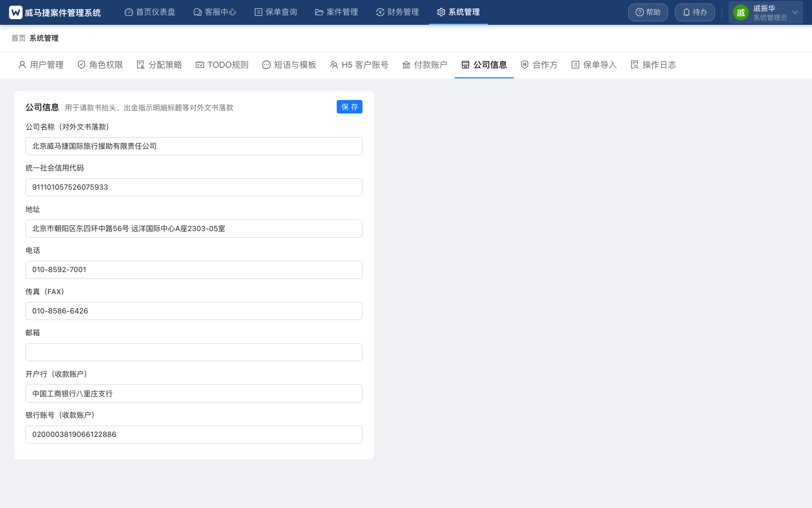The height and width of the screenshot is (508, 812).
Task: Click the chat bubble icon beside 客服中心
Action: point(198,12)
